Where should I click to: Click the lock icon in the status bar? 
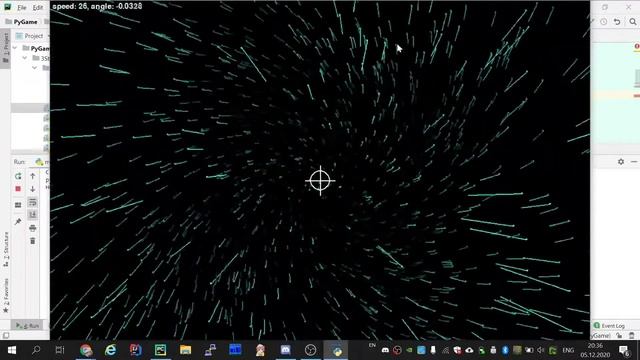click(619, 336)
